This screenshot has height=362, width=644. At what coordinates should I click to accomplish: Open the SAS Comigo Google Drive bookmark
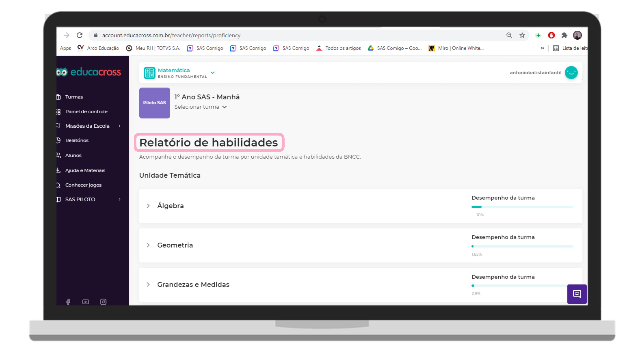click(394, 48)
